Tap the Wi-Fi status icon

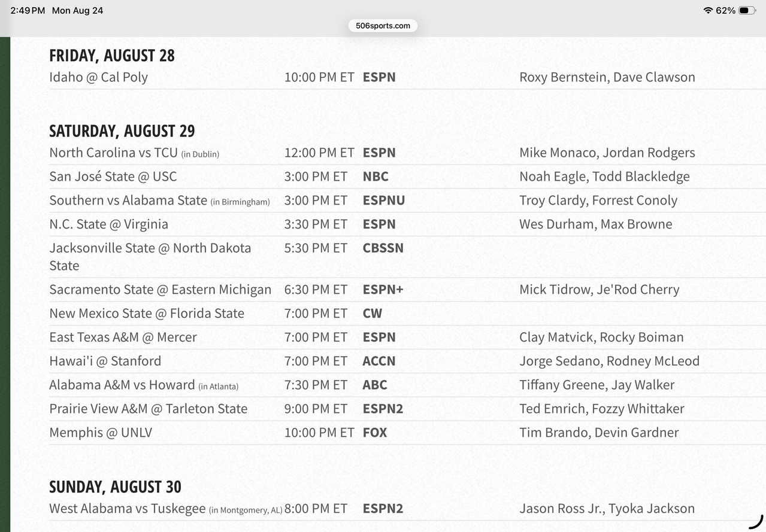pyautogui.click(x=708, y=10)
